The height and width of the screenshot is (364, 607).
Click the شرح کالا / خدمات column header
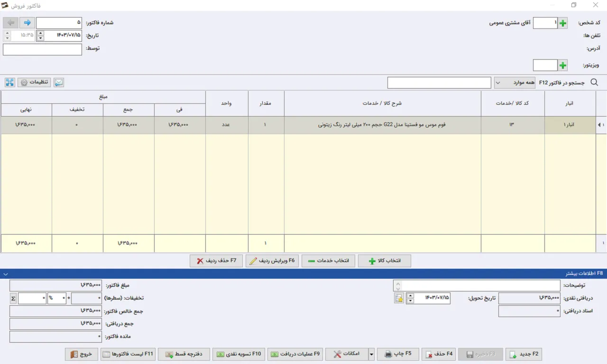[x=383, y=103]
